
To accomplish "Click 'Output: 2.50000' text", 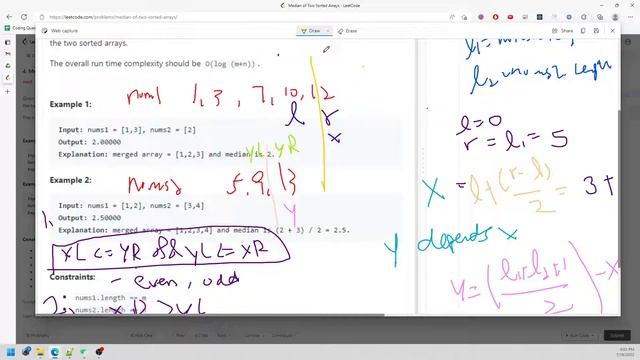I will click(x=89, y=218).
